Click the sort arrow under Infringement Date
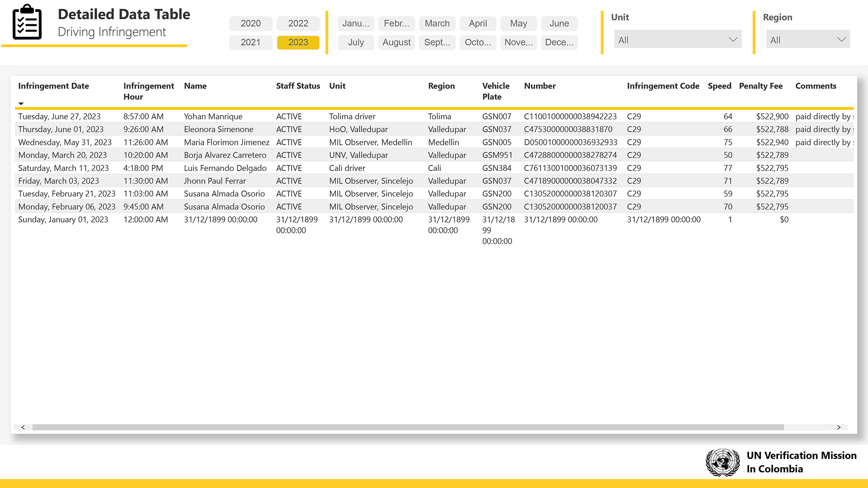The width and height of the screenshot is (868, 488). [x=21, y=104]
